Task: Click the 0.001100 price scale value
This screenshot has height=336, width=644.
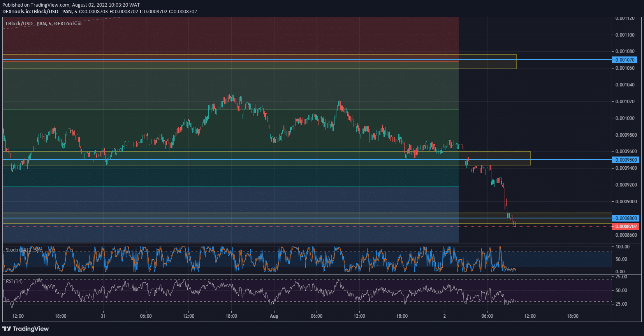Action: pos(625,35)
